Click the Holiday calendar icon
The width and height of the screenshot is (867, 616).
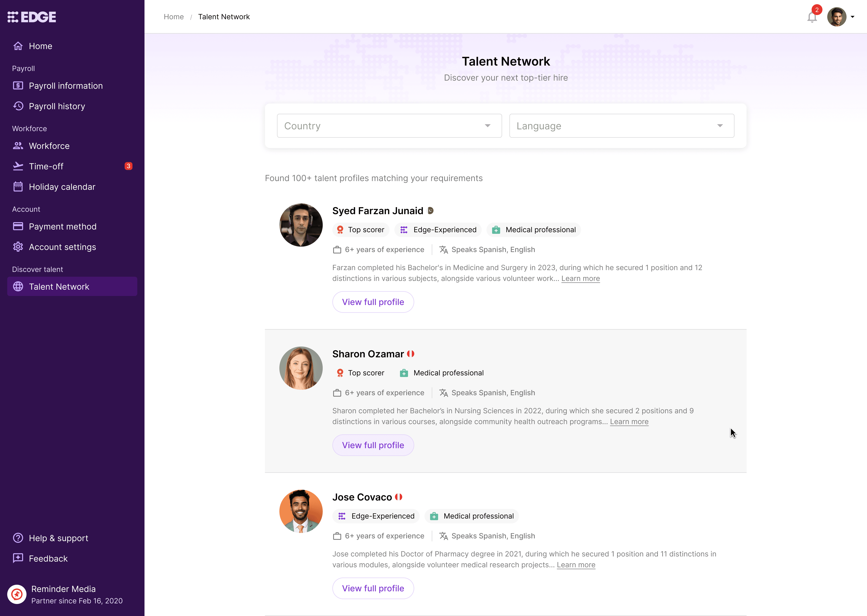coord(18,187)
